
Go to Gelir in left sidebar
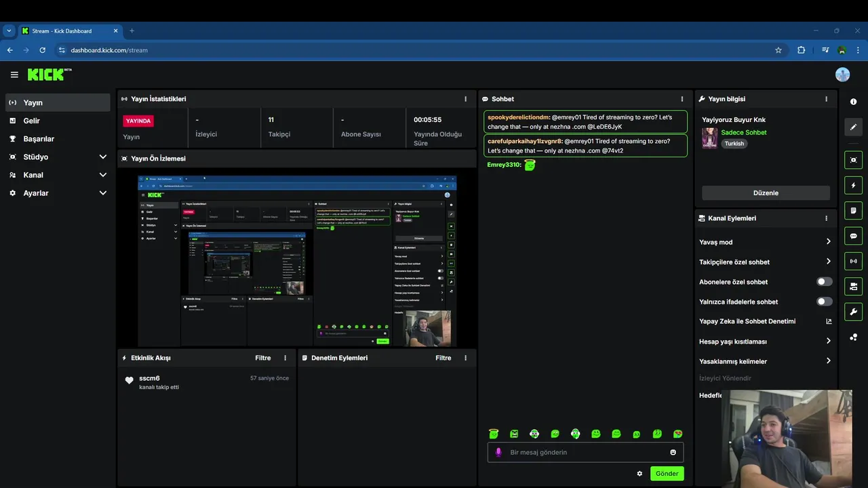tap(57, 121)
